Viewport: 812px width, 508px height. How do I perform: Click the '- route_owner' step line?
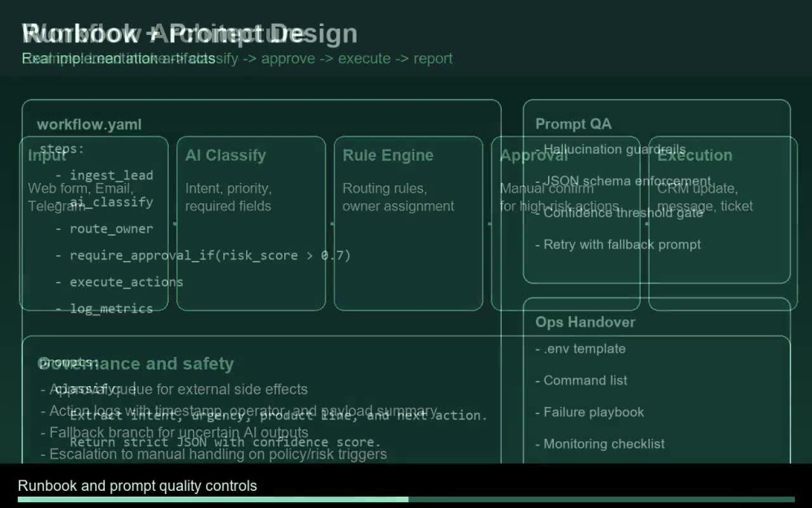click(x=104, y=228)
